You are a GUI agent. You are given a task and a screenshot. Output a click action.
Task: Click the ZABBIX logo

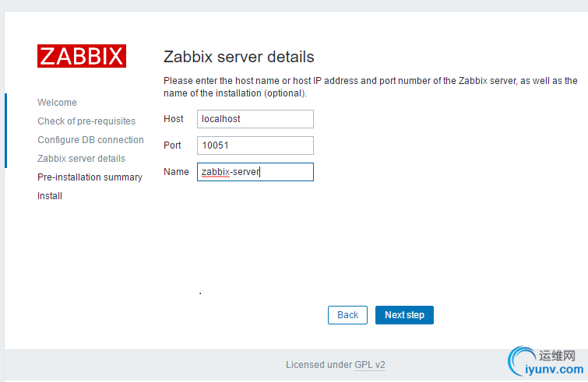82,56
